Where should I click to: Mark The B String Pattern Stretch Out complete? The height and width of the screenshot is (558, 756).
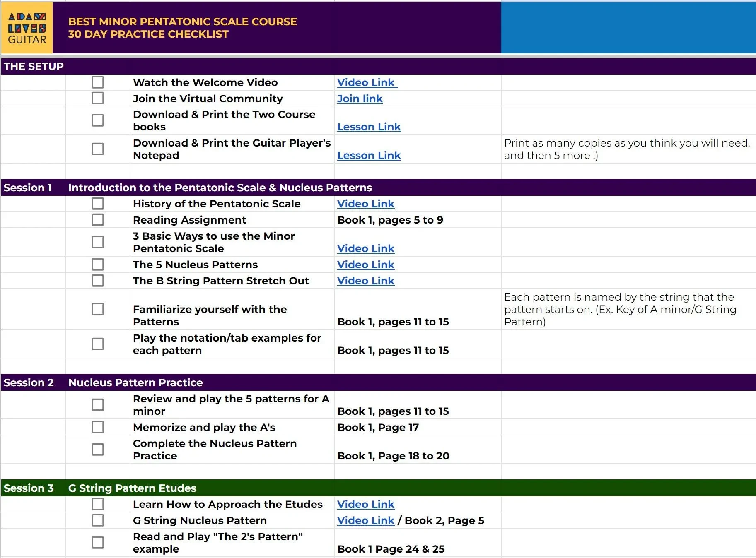98,280
